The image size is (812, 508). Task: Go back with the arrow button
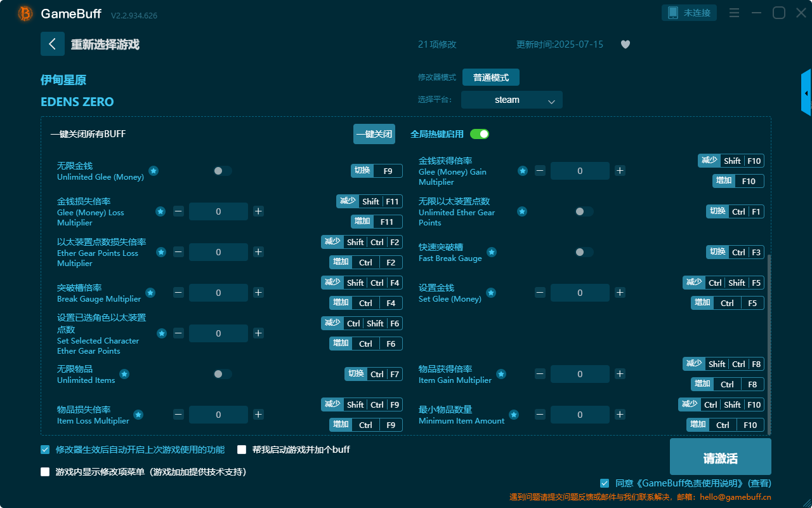point(53,44)
